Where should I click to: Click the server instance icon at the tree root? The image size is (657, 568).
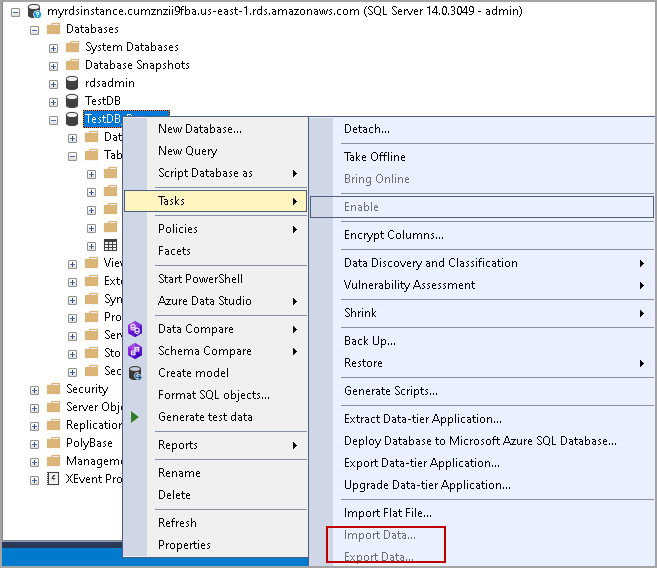(x=34, y=11)
